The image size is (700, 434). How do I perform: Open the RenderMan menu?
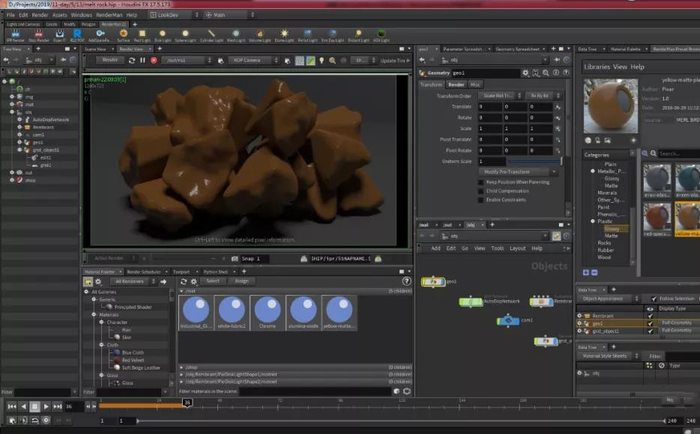[109, 15]
